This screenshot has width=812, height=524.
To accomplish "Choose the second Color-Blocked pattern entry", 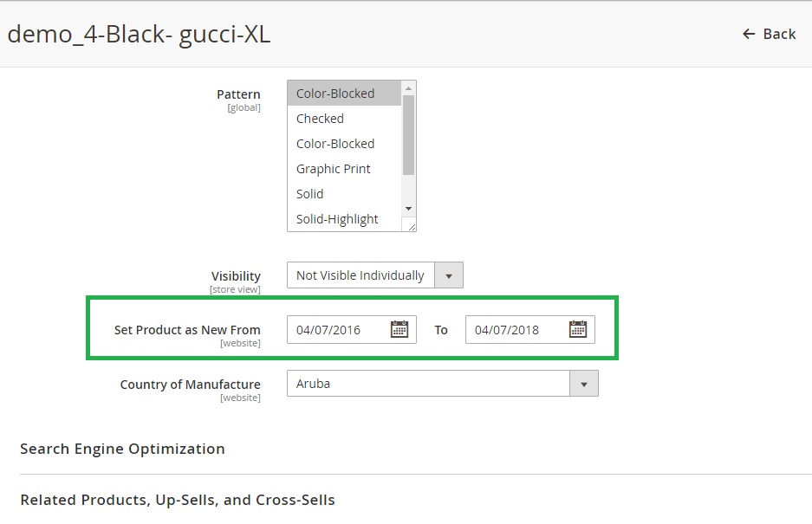I will tap(335, 144).
